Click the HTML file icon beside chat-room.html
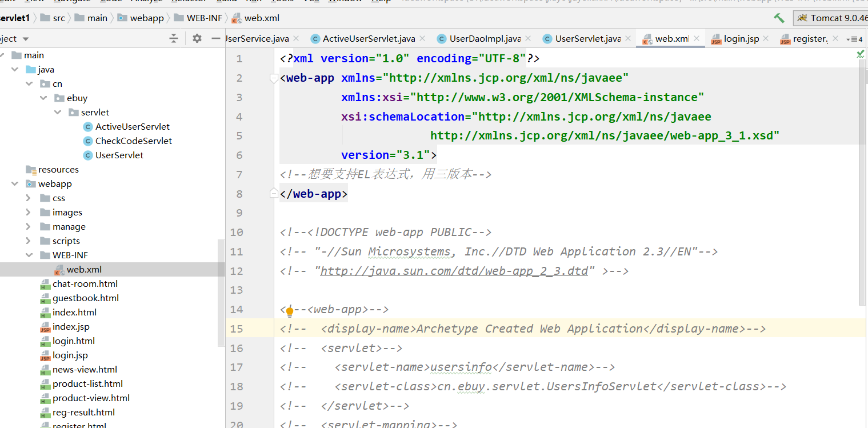This screenshot has width=868, height=428. (x=45, y=284)
